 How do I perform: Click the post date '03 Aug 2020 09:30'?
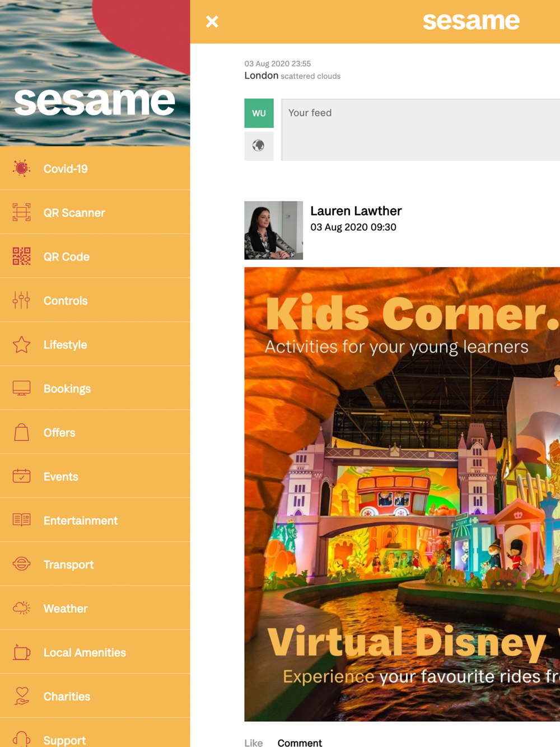click(353, 227)
